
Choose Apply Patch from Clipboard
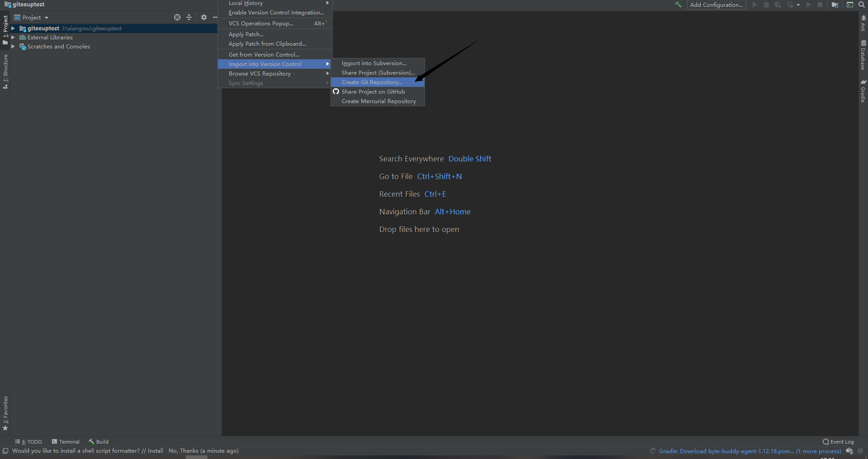[275, 44]
